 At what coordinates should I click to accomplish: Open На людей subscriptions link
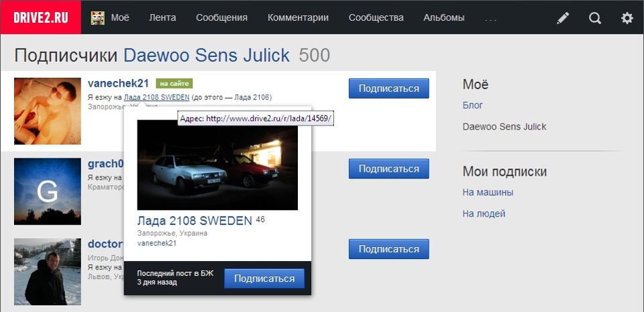coord(484,213)
